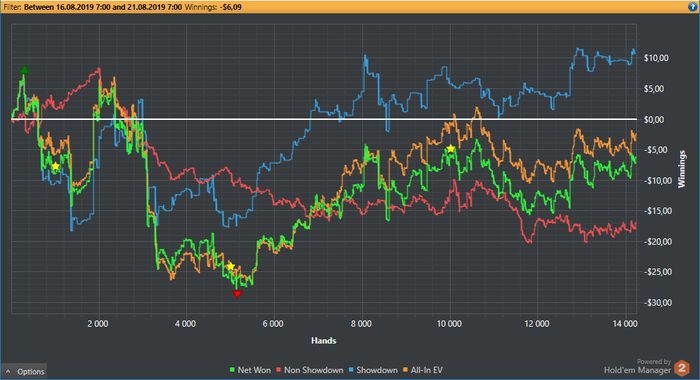Click the 8 000 hands axis label
This screenshot has width=700, height=380.
pos(361,324)
